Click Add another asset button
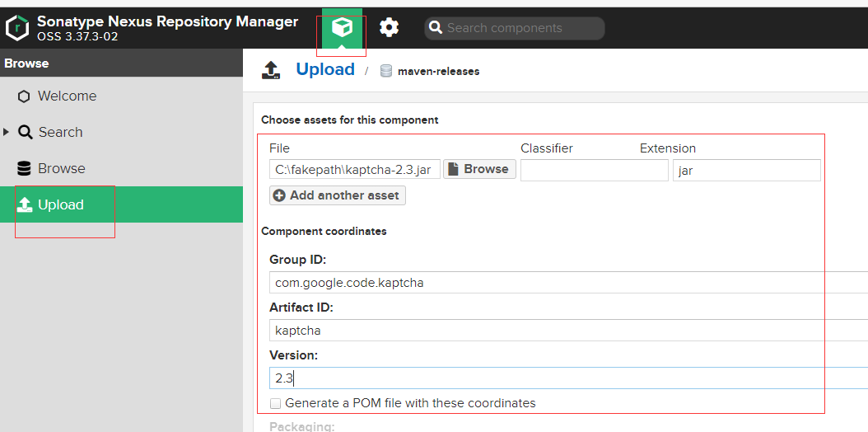The width and height of the screenshot is (868, 432). (x=337, y=195)
